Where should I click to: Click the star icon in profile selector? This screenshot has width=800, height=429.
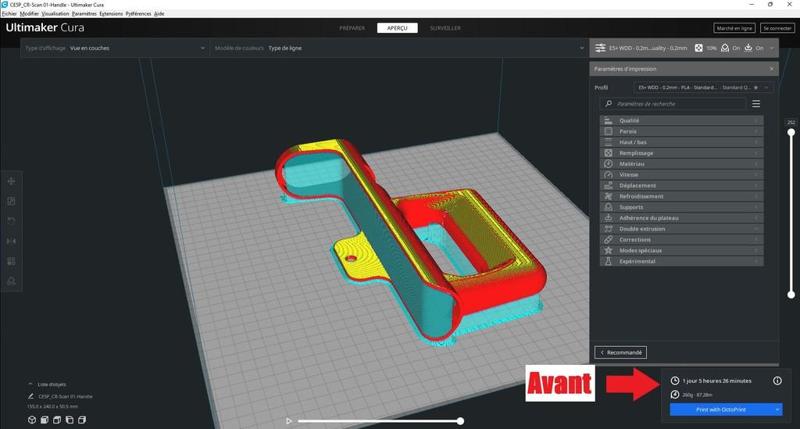(x=756, y=88)
